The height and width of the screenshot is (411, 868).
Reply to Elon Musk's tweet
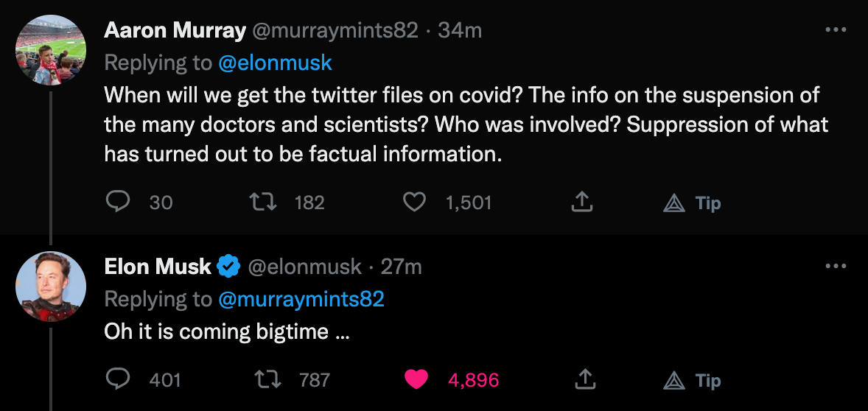(118, 379)
